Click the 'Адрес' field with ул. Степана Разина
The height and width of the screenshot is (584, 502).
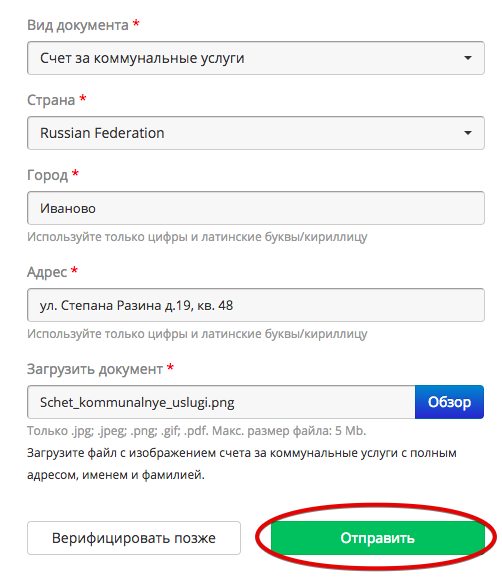click(255, 305)
